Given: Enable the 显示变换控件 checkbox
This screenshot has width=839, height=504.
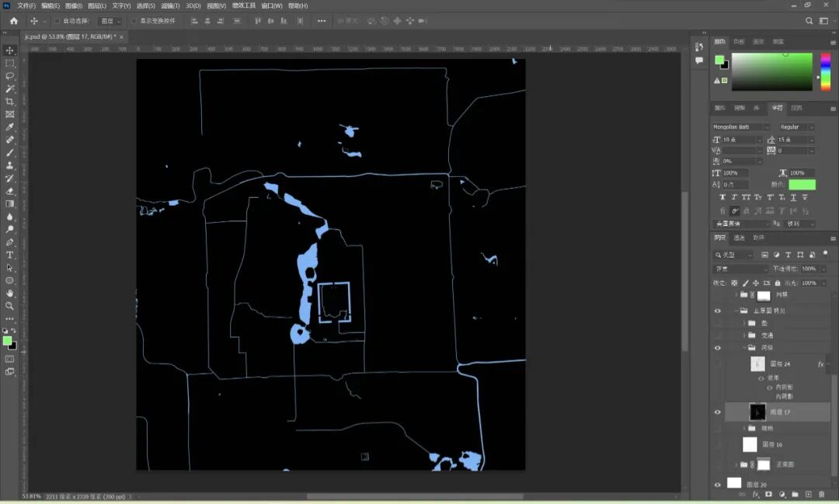Looking at the screenshot, I should click(134, 21).
